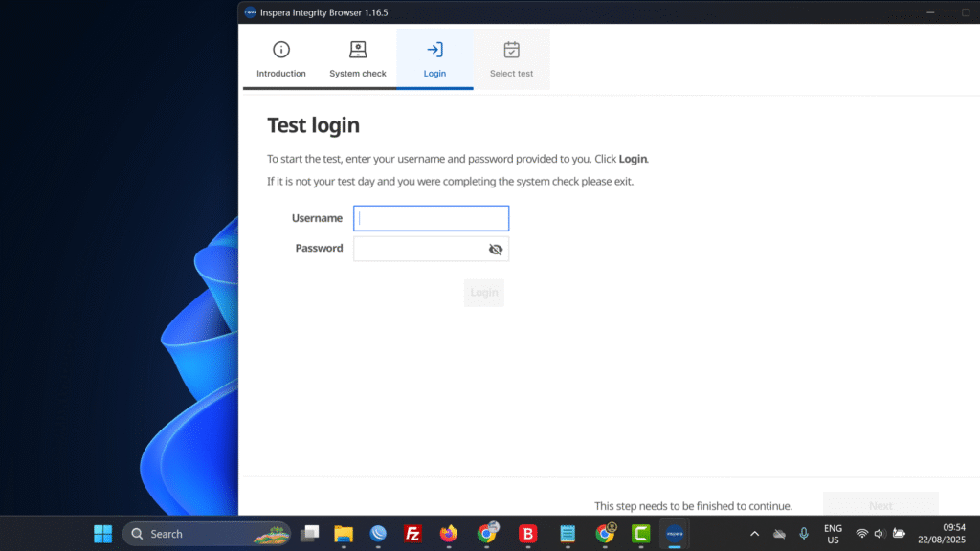The height and width of the screenshot is (551, 980).
Task: Open the Introduction tab
Action: pos(281,59)
